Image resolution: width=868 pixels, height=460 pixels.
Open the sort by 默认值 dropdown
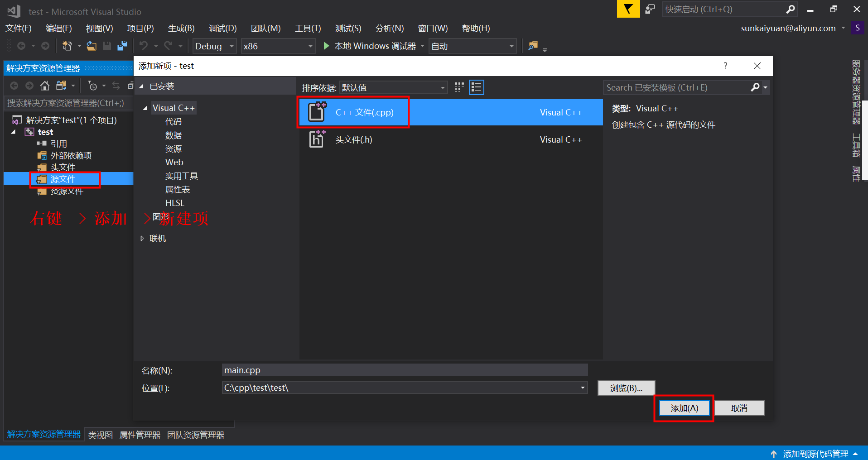(393, 87)
